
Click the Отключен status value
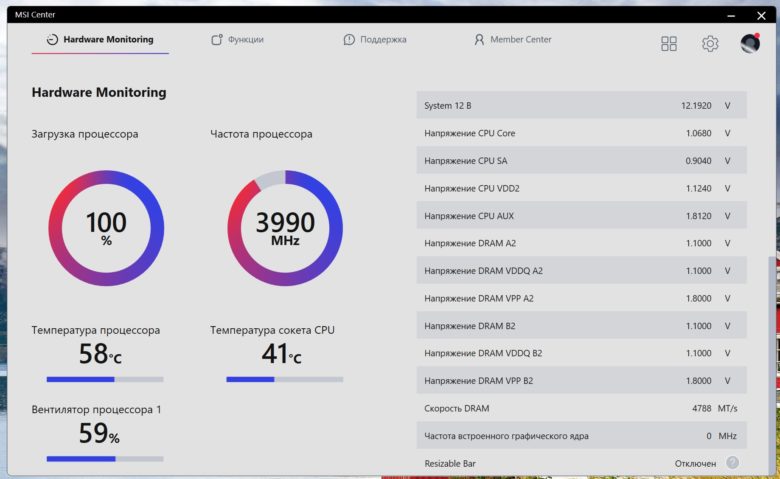pyautogui.click(x=695, y=463)
